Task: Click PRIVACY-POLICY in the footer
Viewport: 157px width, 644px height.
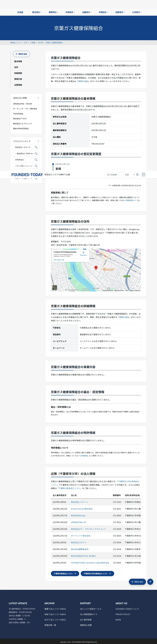Action: pyautogui.click(x=123, y=614)
